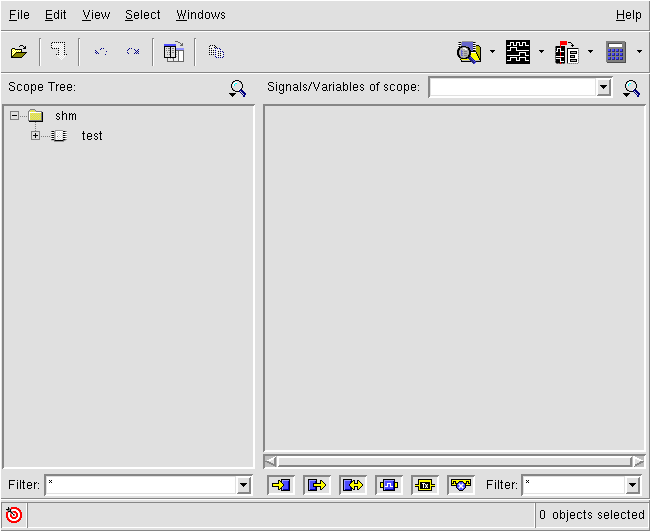650x531 pixels.
Task: Open dropdown arrow beside calculator icon
Action: pyautogui.click(x=639, y=52)
